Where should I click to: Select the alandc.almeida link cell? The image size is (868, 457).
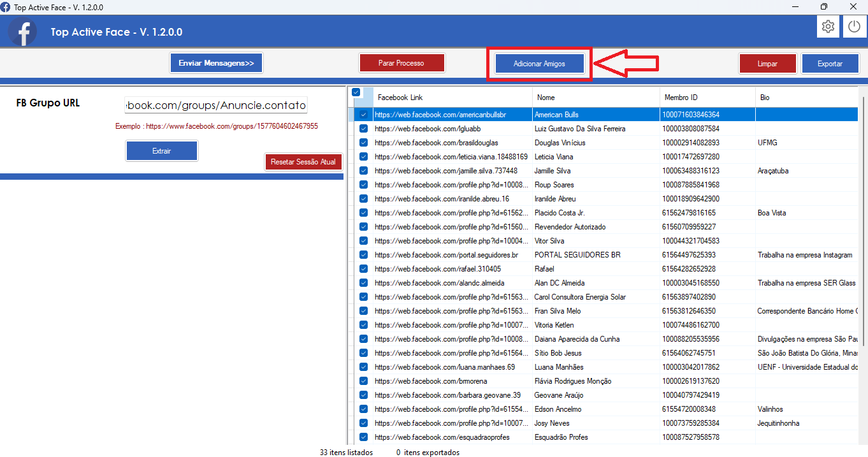point(452,283)
